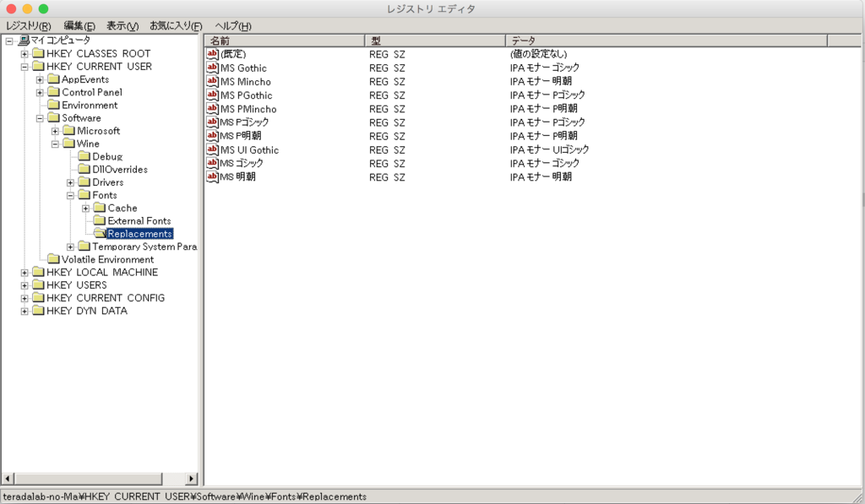The image size is (865, 504).
Task: Click the tree pane scroll right arrow
Action: (192, 479)
